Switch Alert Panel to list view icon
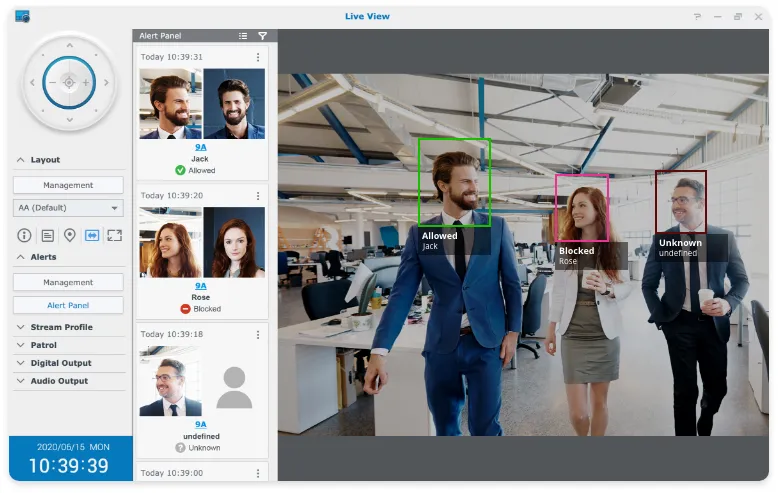Image resolution: width=778 pixels, height=493 pixels. (243, 36)
